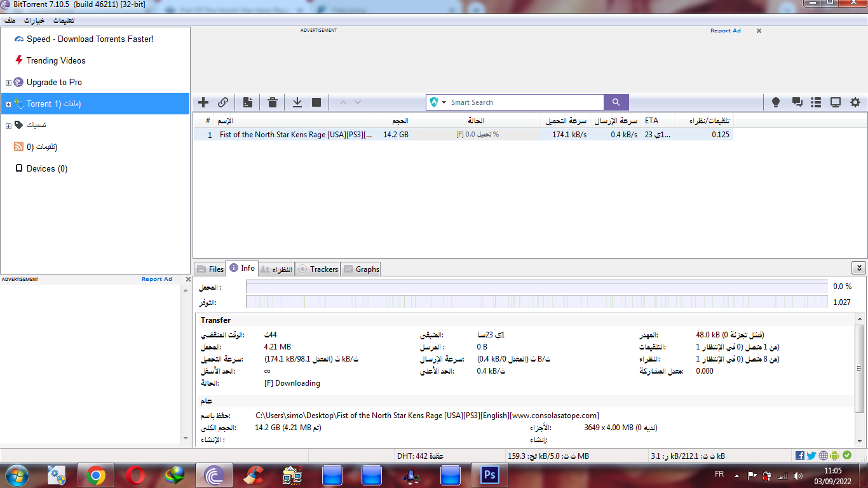Open the search provider dropdown arrow
This screenshot has width=868, height=488.
click(x=444, y=102)
